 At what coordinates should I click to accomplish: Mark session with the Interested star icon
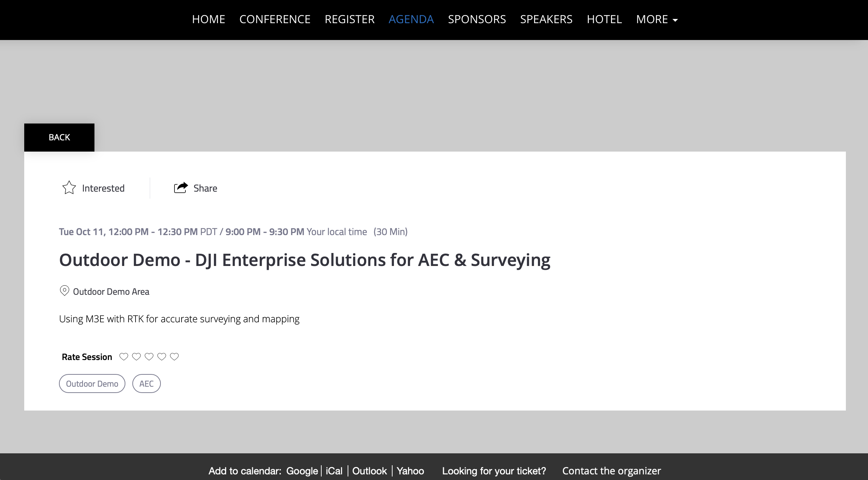(69, 188)
